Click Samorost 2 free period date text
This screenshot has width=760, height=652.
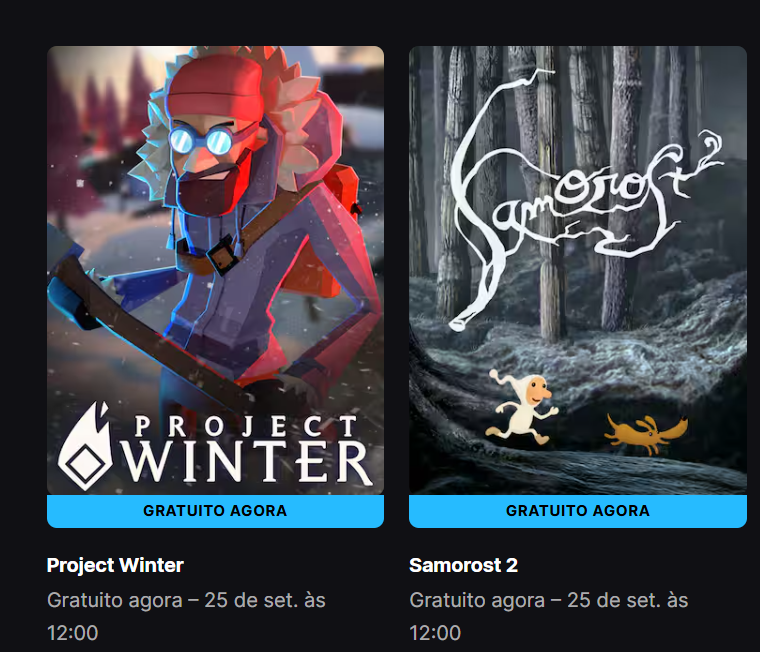point(549,616)
